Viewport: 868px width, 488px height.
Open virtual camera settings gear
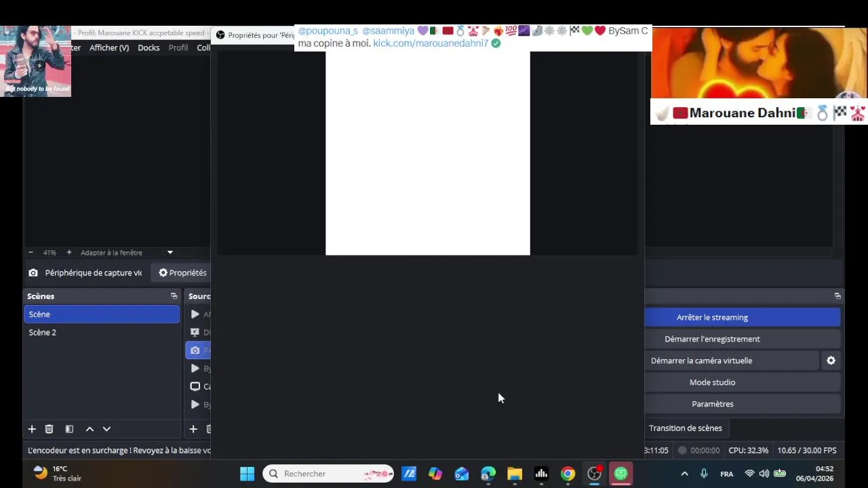pyautogui.click(x=831, y=361)
